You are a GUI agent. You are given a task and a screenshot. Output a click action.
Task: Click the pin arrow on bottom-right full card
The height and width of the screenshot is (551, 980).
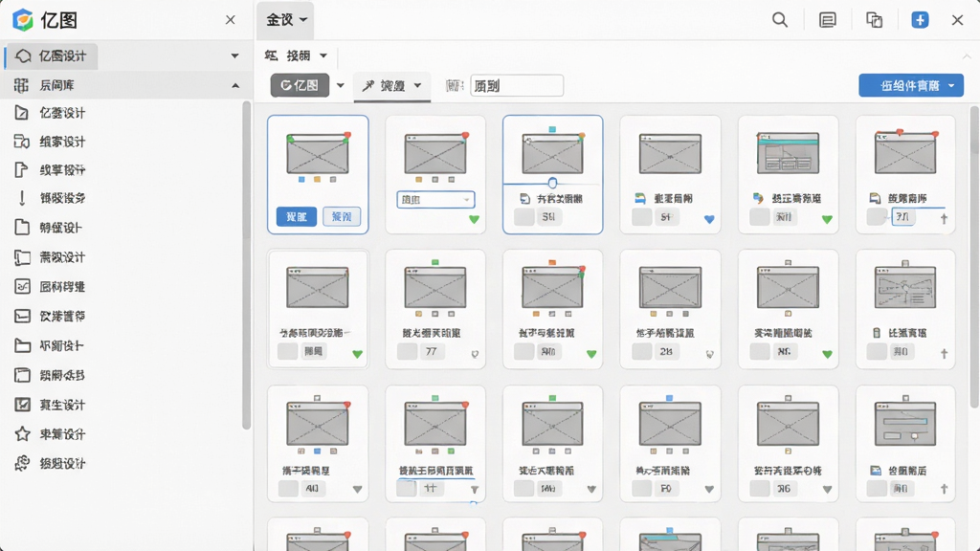[944, 489]
